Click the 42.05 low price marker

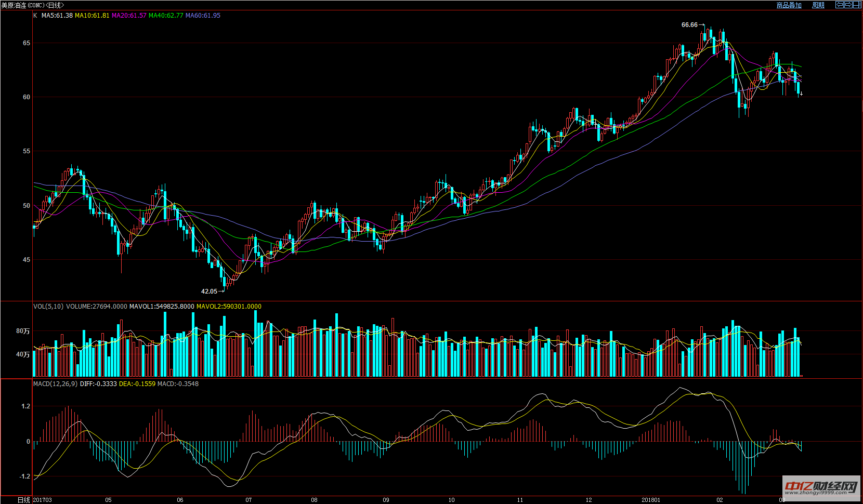(x=209, y=291)
